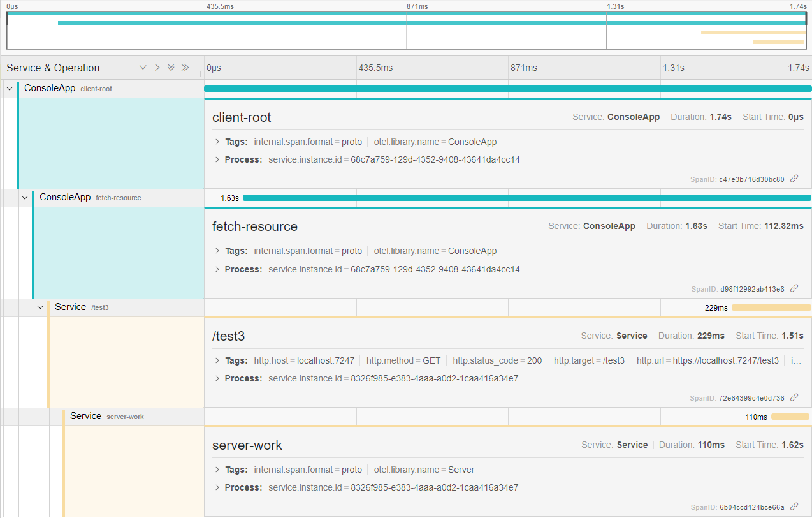Click the http.method = GET tag
Viewport: 812px width, 518px height.
403,360
